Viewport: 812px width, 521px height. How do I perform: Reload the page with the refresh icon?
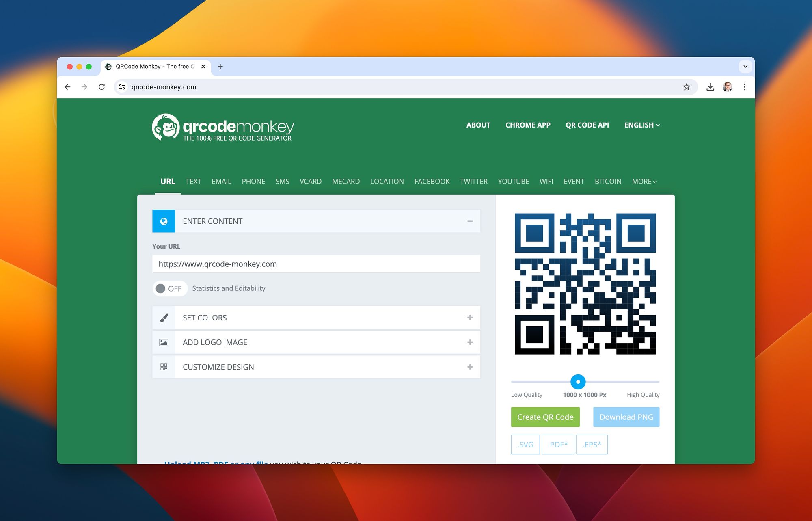[x=101, y=87]
